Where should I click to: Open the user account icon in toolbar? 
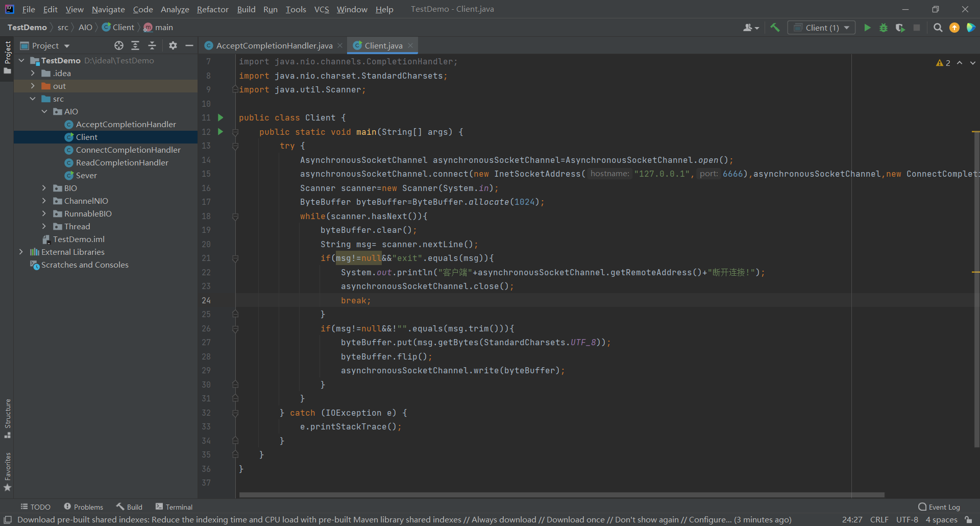click(x=751, y=28)
